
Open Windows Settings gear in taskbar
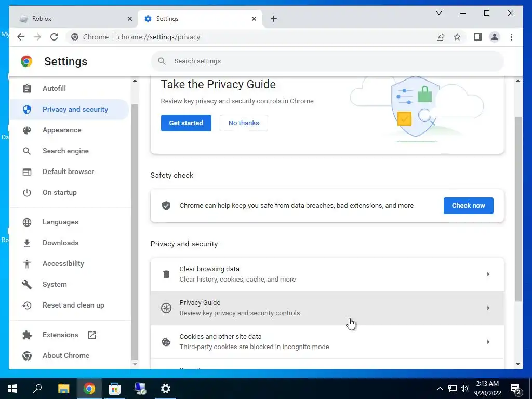[x=166, y=389]
